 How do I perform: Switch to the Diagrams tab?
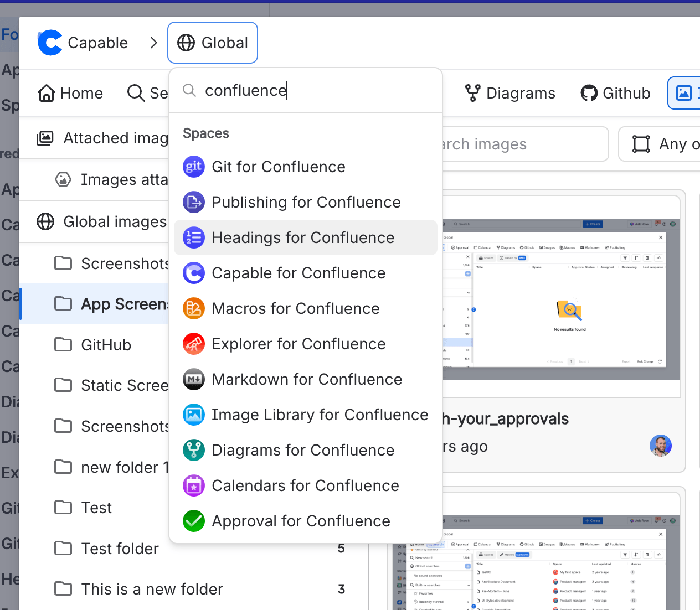510,93
